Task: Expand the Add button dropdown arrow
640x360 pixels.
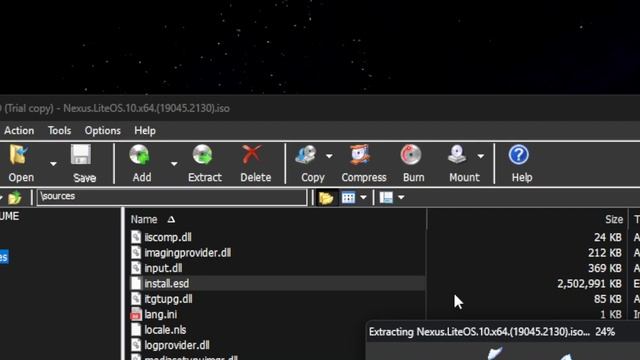Action: pos(174,164)
